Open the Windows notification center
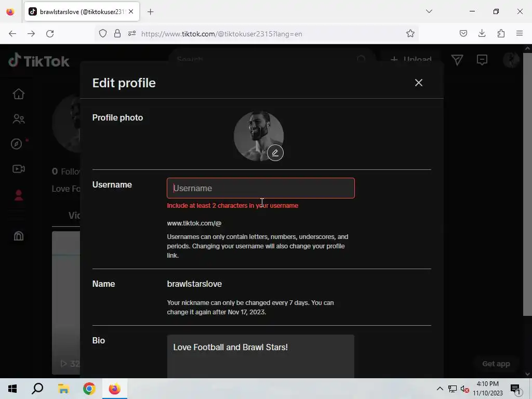The image size is (532, 399). (x=515, y=389)
